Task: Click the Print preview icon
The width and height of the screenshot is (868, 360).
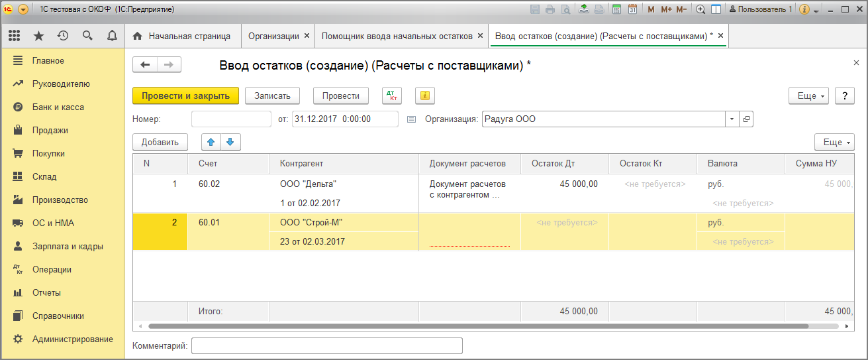Action: coord(565,9)
